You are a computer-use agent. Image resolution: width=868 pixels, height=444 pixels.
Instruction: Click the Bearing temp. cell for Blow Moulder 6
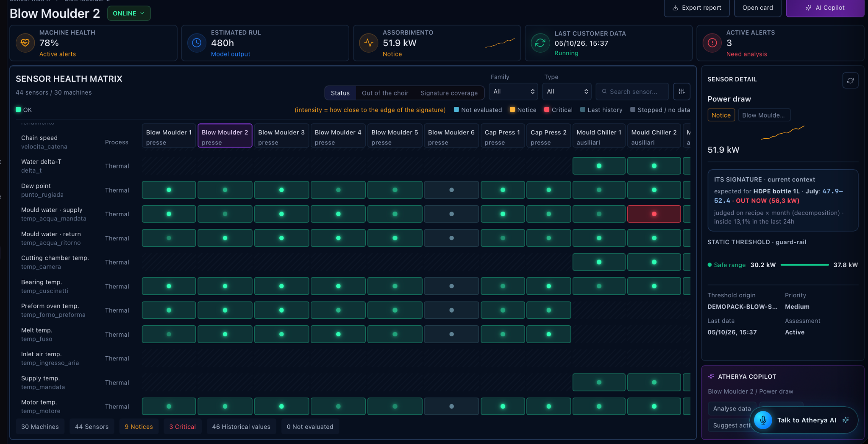(x=451, y=286)
